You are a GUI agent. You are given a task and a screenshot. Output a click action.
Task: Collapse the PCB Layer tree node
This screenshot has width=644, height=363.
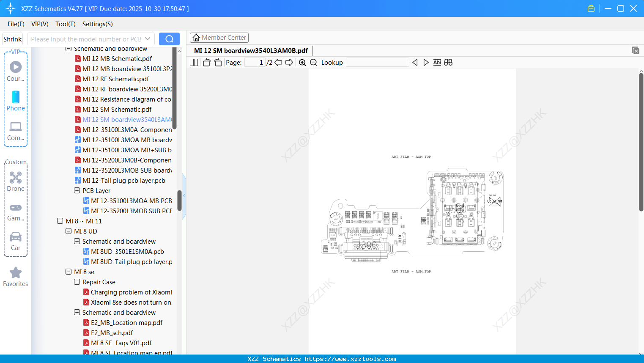click(x=77, y=190)
